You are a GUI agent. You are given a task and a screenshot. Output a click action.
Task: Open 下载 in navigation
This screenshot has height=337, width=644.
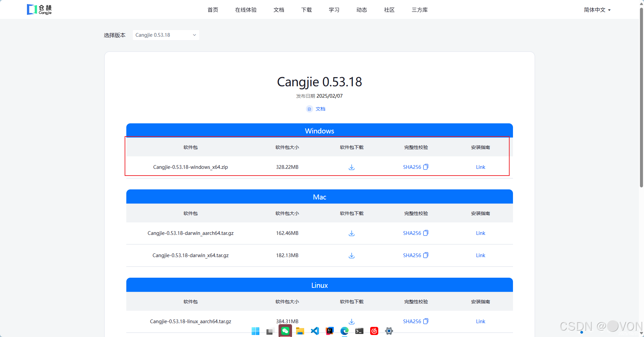(x=307, y=10)
